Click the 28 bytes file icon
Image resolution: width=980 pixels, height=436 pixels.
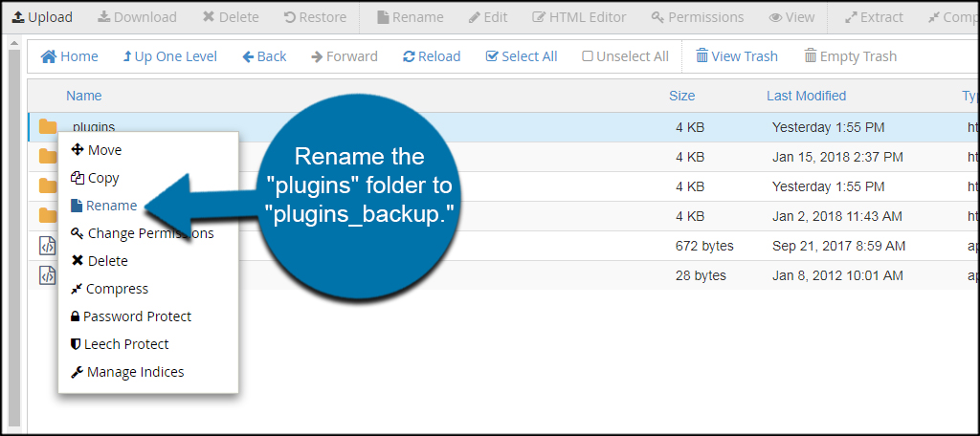coord(48,275)
